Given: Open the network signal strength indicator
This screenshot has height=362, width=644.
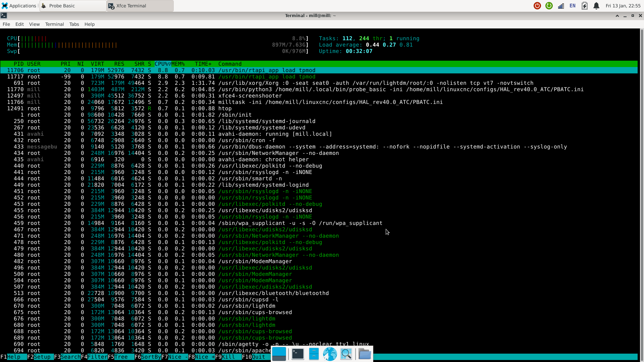Looking at the screenshot, I should pyautogui.click(x=561, y=6).
